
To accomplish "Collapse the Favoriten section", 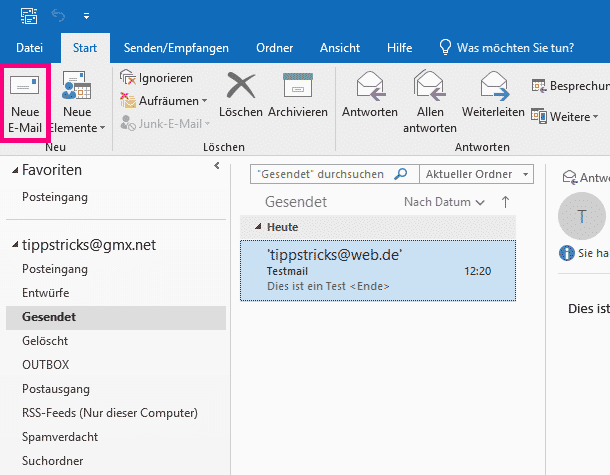I will [x=14, y=171].
